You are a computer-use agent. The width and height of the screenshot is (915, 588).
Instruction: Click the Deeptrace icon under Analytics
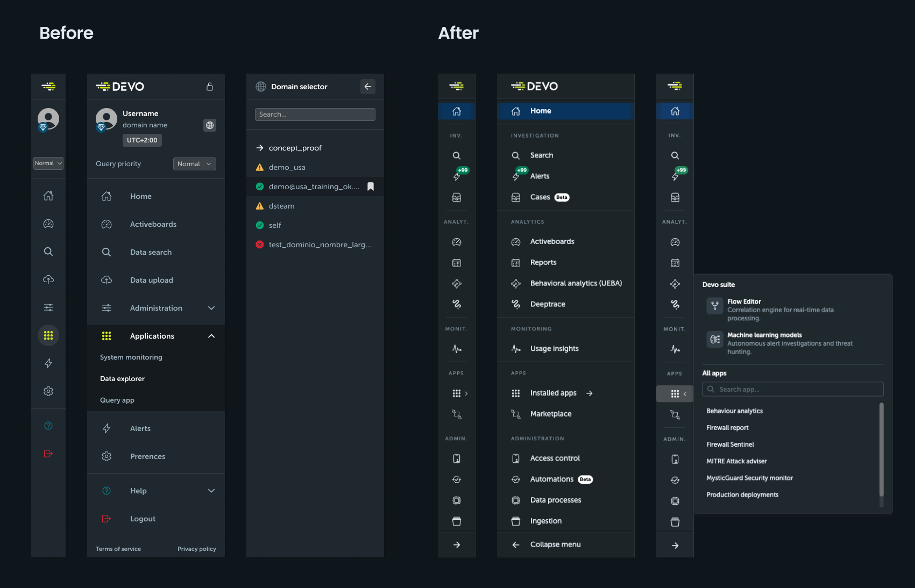[x=515, y=304]
